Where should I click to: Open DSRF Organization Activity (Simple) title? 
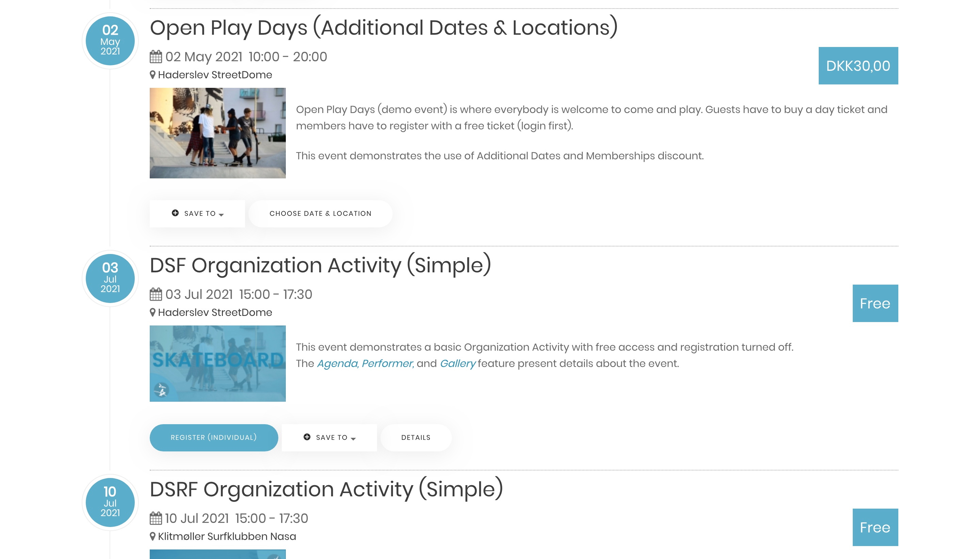pyautogui.click(x=326, y=489)
